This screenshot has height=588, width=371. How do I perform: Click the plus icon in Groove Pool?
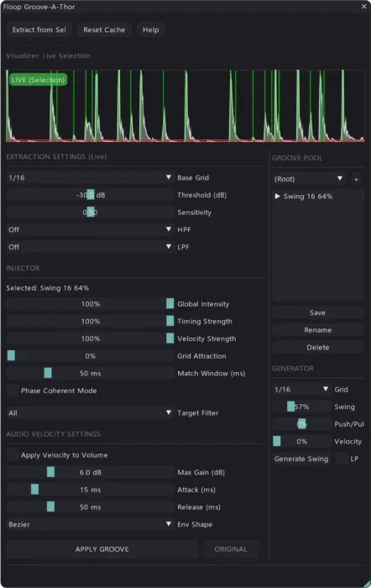pos(356,179)
